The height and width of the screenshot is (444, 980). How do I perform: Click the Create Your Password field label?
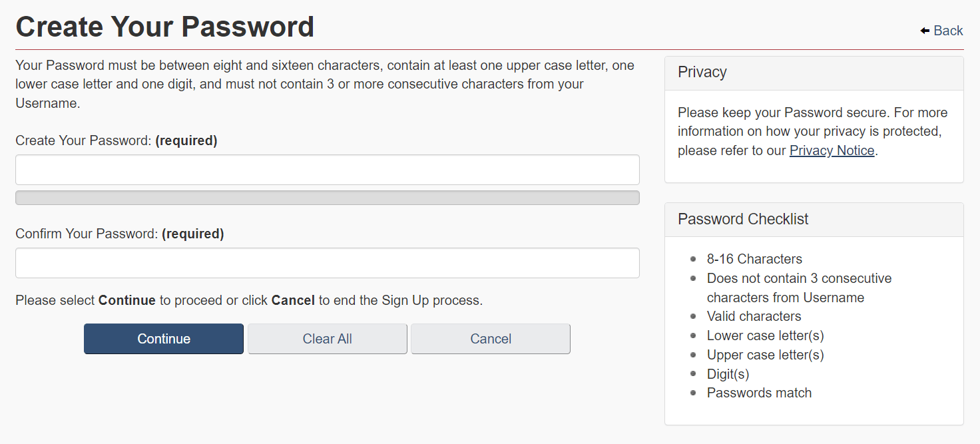tap(117, 140)
